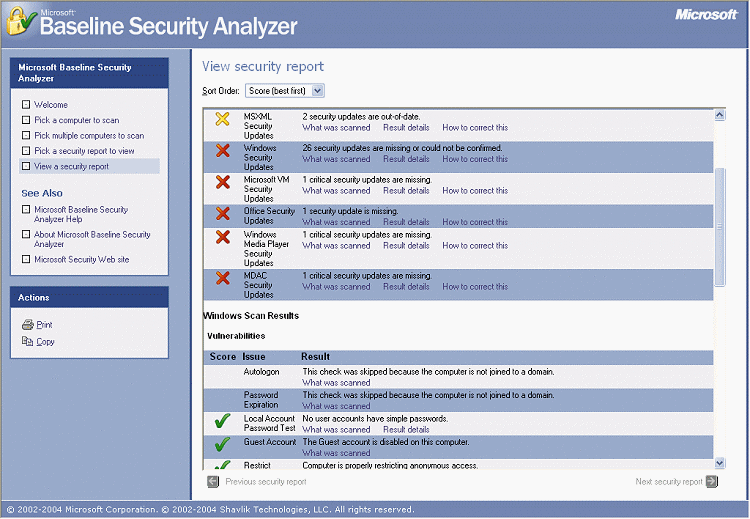Click the bullet icon next to Welcome
Viewport: 750px width, 519px height.
(x=26, y=104)
